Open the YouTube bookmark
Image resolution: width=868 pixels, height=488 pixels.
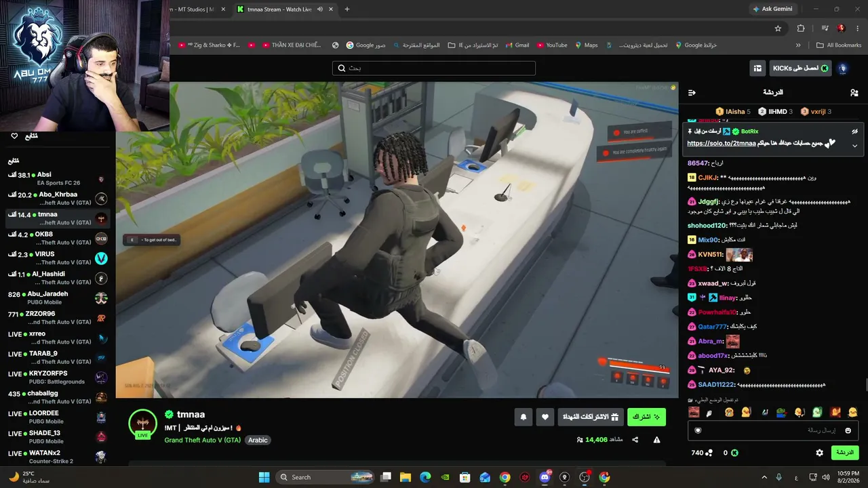point(552,45)
